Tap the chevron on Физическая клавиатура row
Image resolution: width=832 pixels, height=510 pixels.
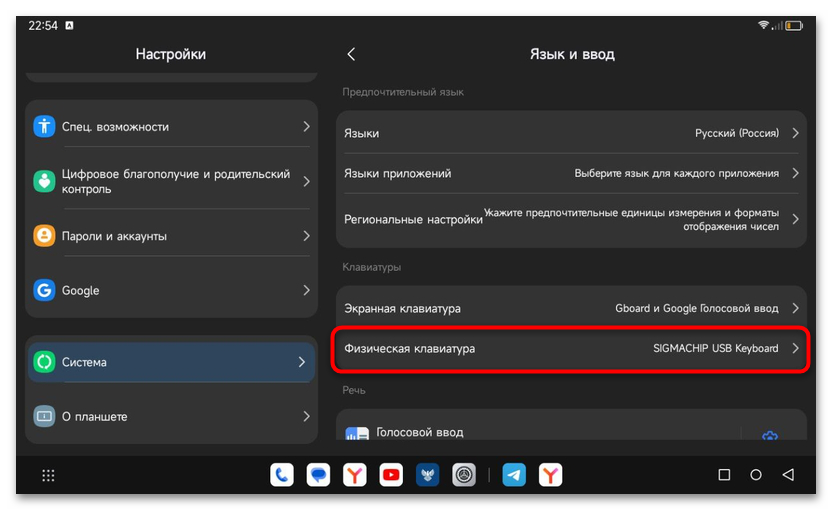(x=795, y=348)
